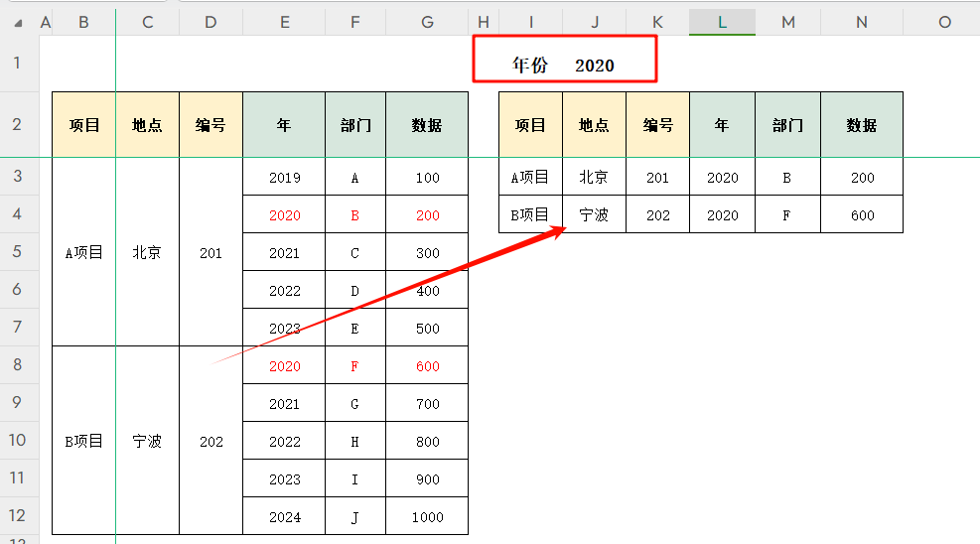The width and height of the screenshot is (980, 544).
Task: Click 北京 in the right result table
Action: coord(594,178)
